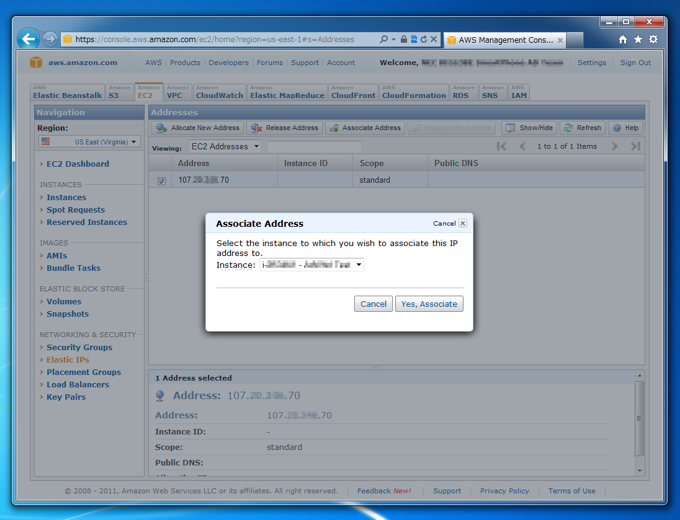This screenshot has height=520, width=680.
Task: Uncheck the 107 address row checkbox
Action: pyautogui.click(x=161, y=181)
